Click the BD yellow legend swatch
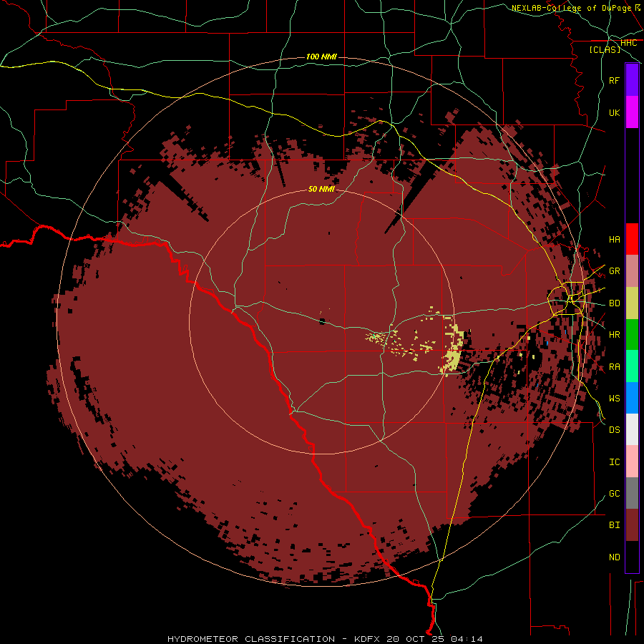This screenshot has height=644, width=644. click(x=632, y=303)
